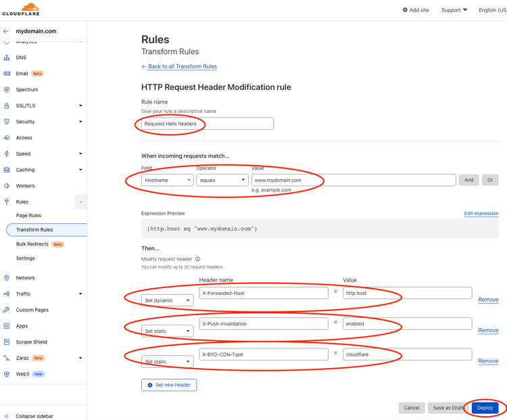The width and height of the screenshot is (507, 420).
Task: Click the Or condition button
Action: 490,180
